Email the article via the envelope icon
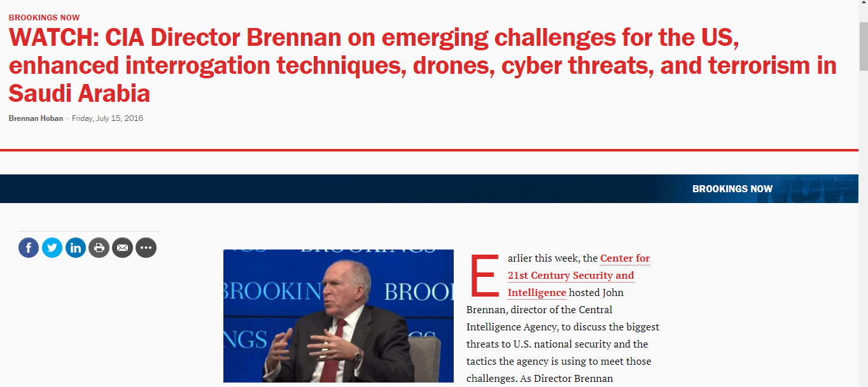 click(122, 248)
